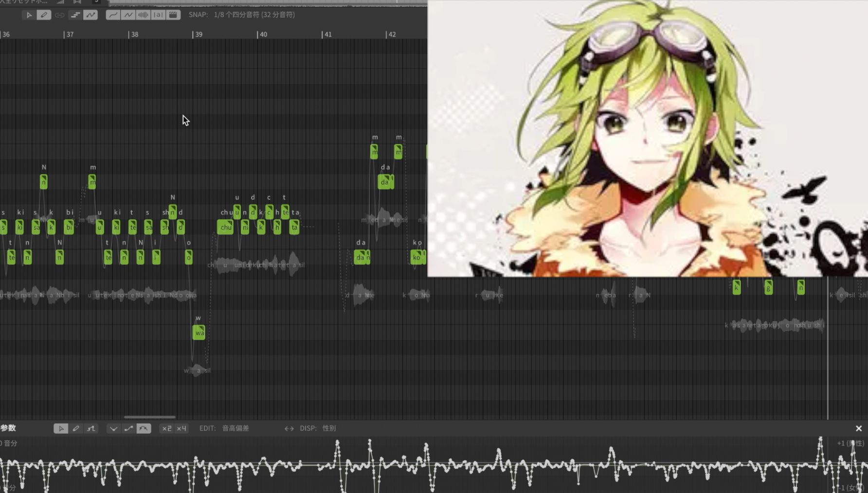The height and width of the screenshot is (493, 868).
Task: Select pointer tool in parameter panel
Action: point(61,428)
